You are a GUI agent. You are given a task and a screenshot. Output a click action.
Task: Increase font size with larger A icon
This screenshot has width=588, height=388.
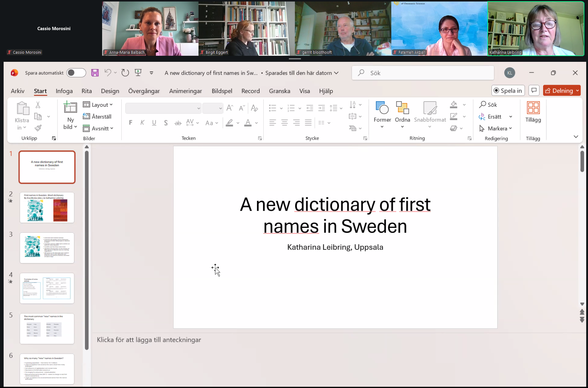pos(230,108)
